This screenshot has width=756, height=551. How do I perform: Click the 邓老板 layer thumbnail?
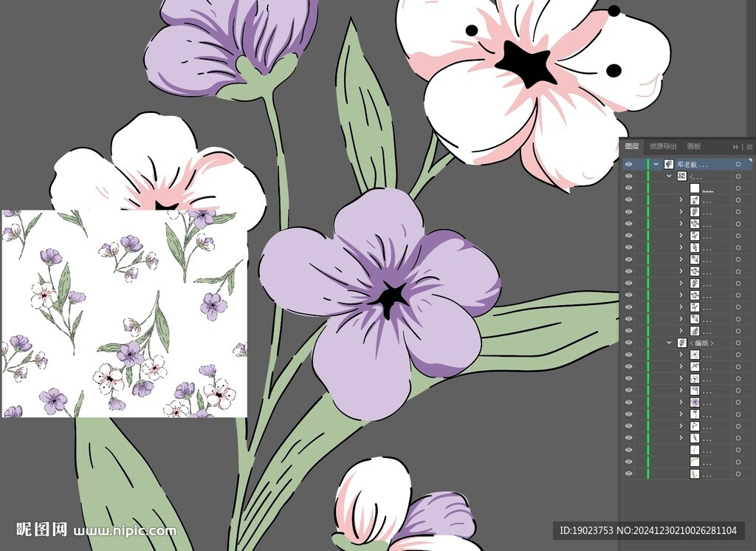(669, 164)
